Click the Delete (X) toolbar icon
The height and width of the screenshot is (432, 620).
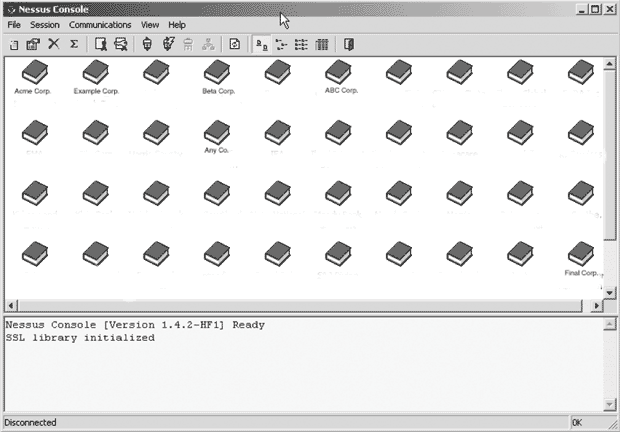point(53,44)
